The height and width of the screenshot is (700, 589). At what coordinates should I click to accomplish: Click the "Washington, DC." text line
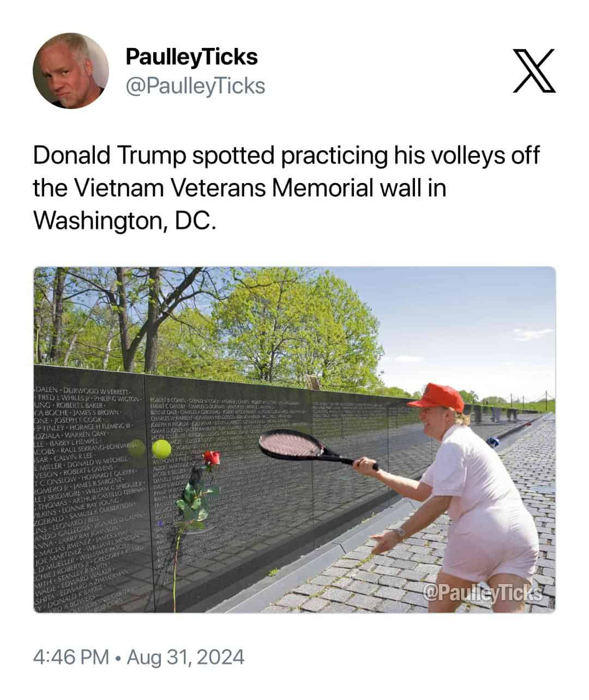point(125,219)
